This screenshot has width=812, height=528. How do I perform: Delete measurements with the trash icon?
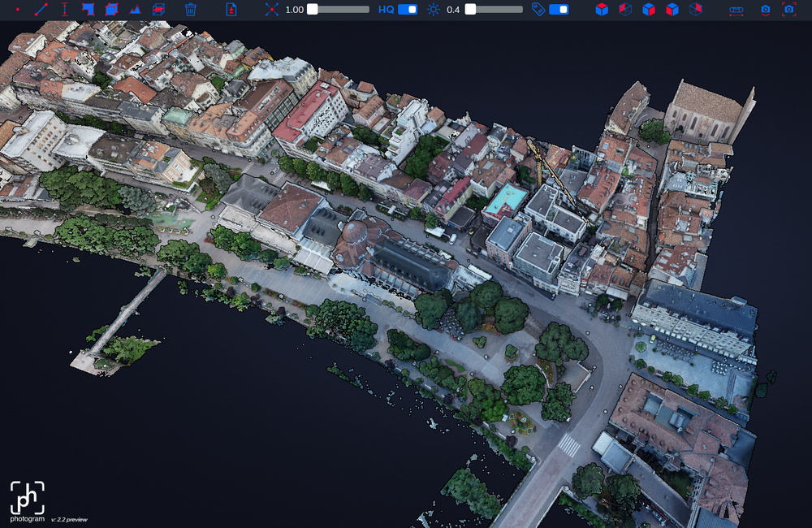point(191,9)
